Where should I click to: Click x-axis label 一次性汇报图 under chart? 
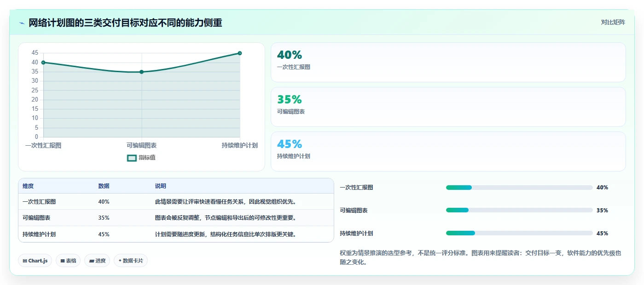(x=43, y=145)
